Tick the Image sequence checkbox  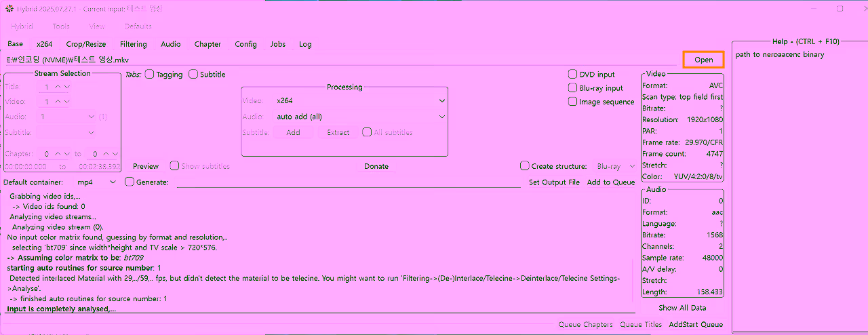click(x=573, y=102)
